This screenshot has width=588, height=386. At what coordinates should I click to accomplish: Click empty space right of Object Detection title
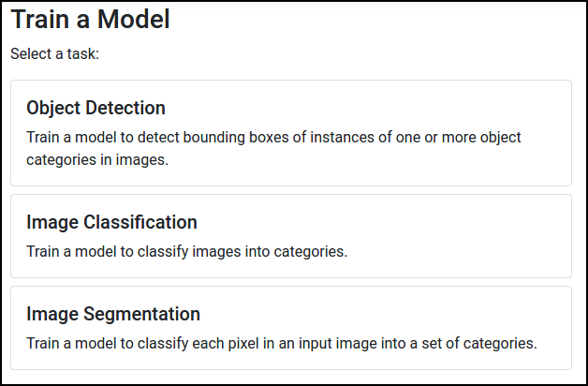click(367, 108)
